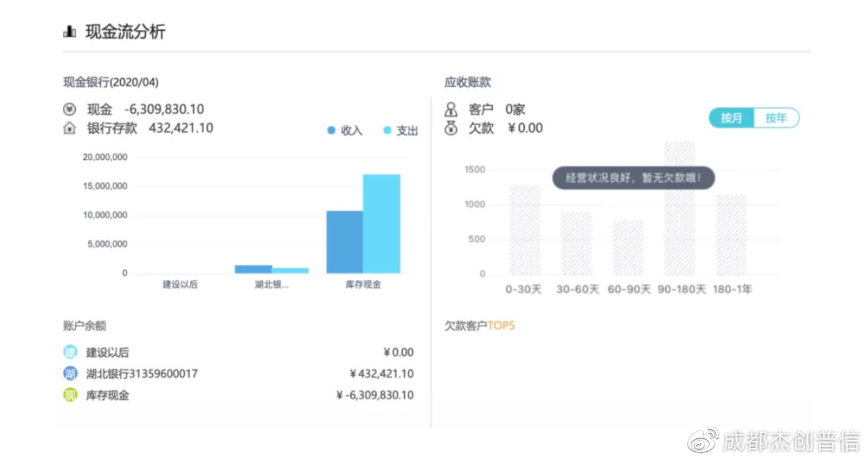868x462 pixels.
Task: Click the money bag icon beside 欠款
Action: (x=452, y=128)
